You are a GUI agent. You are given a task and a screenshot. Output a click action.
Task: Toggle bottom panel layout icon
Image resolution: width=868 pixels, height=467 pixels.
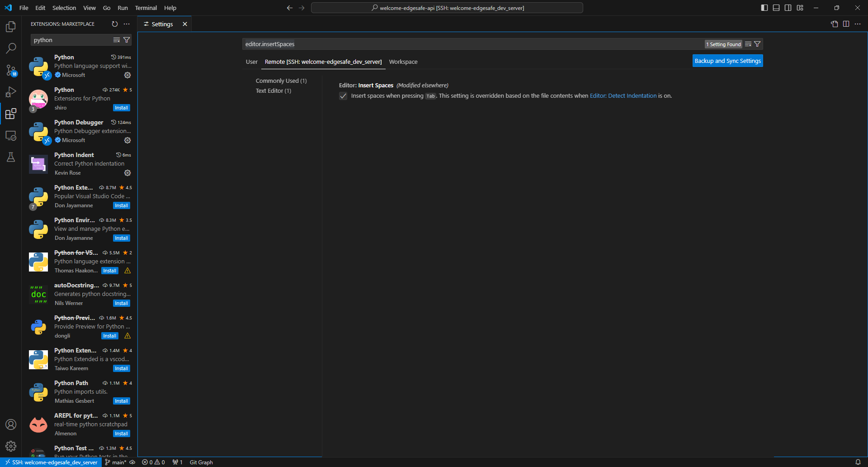pyautogui.click(x=776, y=8)
